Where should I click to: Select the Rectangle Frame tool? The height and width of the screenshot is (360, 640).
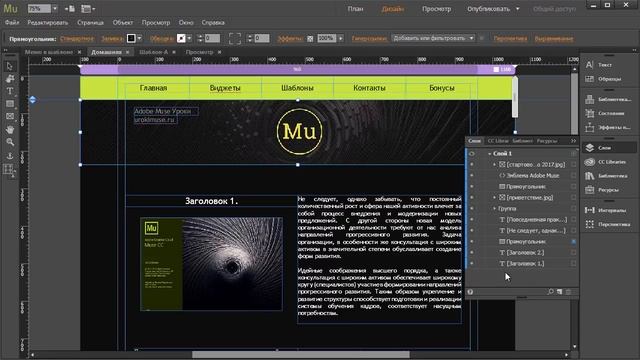pyautogui.click(x=10, y=116)
